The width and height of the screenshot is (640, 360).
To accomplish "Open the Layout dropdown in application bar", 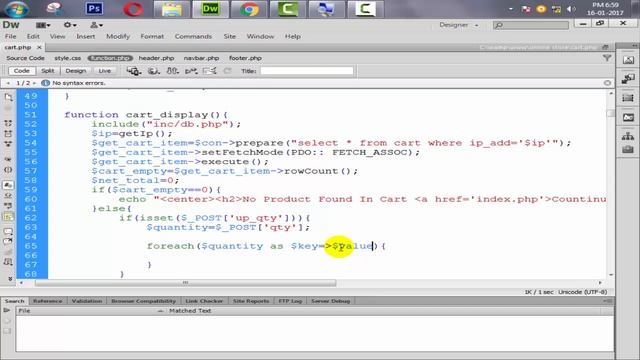I will point(43,25).
